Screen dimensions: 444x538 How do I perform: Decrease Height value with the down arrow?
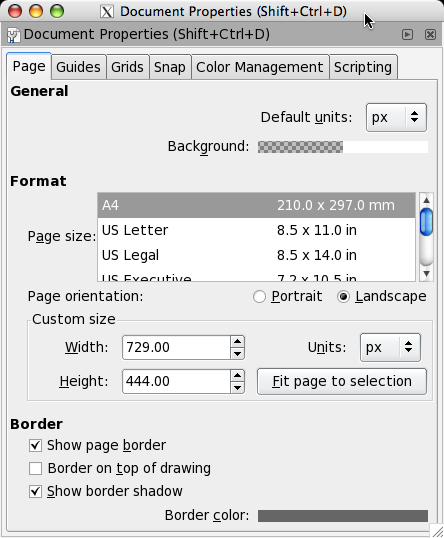[237, 388]
